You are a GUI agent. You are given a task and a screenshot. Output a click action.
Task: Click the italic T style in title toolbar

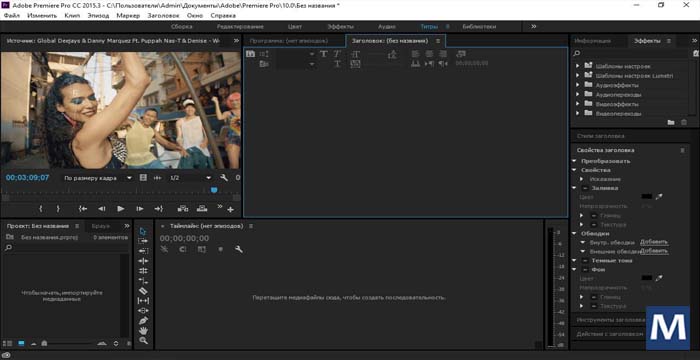point(338,54)
